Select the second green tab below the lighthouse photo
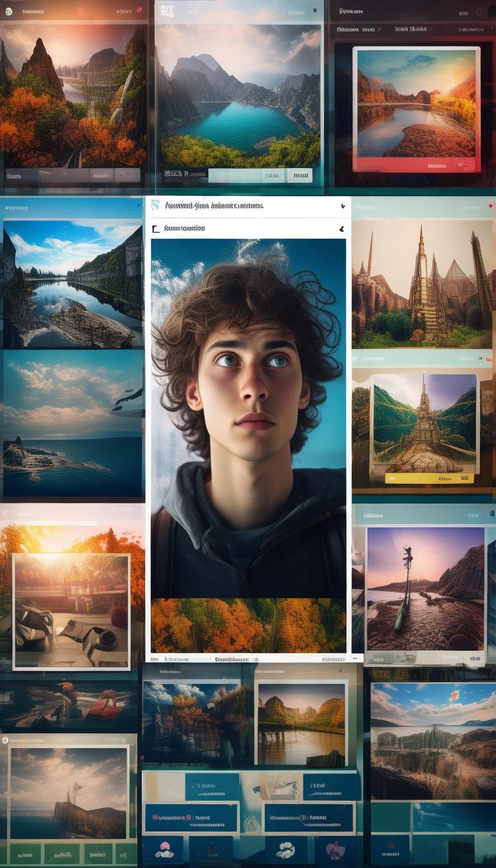496x868 pixels. tap(61, 853)
